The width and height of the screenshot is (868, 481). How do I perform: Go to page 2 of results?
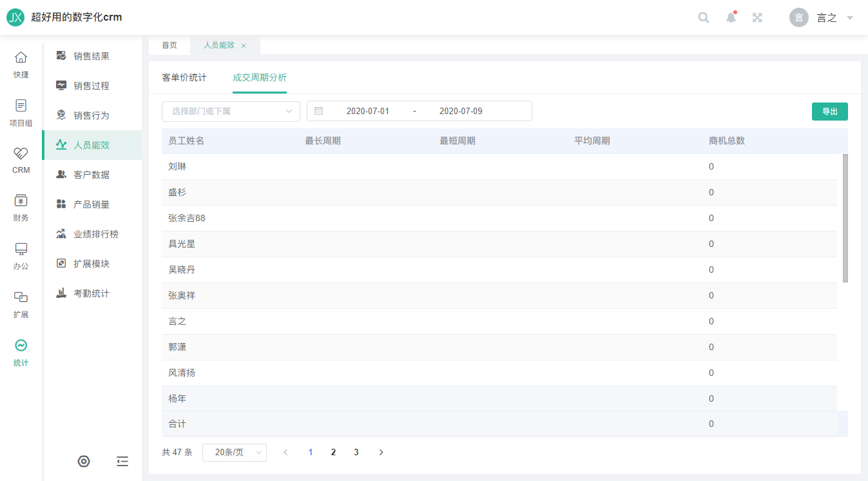tap(333, 452)
